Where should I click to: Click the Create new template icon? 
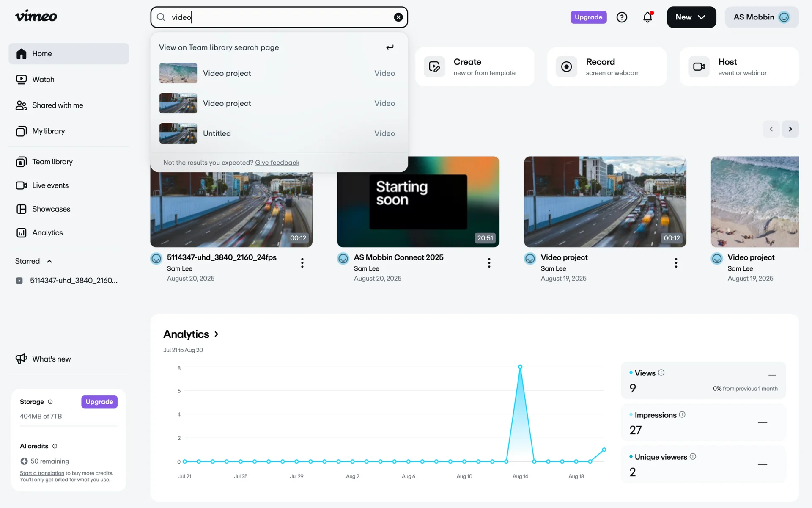(434, 66)
